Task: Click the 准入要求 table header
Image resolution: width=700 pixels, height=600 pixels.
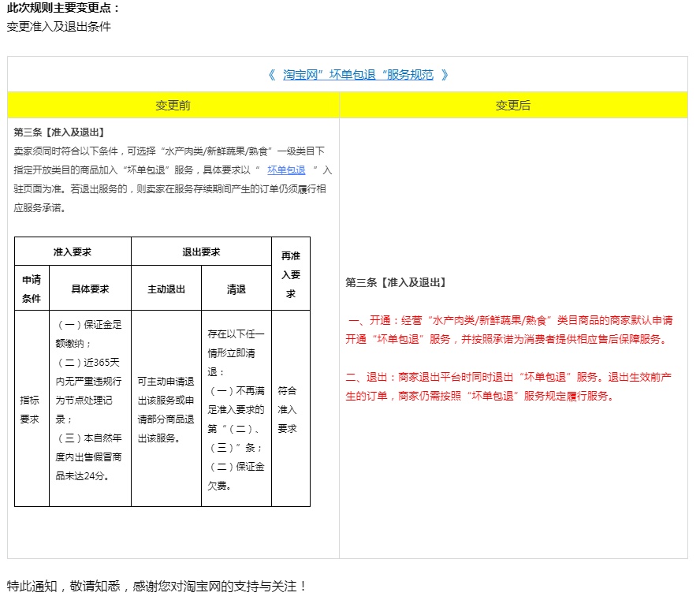Action: [x=73, y=252]
